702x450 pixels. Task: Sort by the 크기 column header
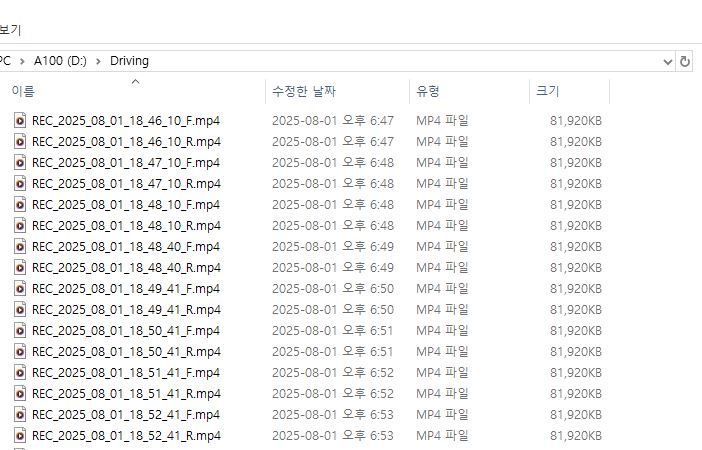(548, 91)
